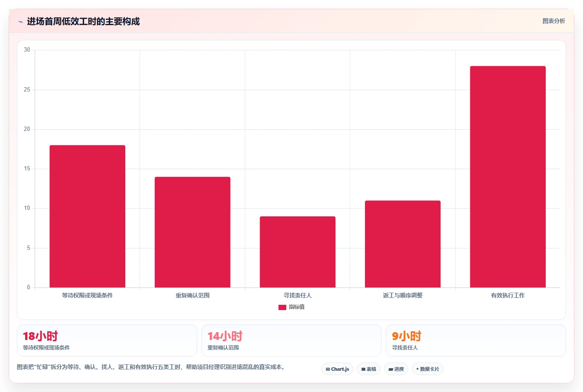This screenshot has width=583, height=392.
Task: Click the y-axis value 10
Action: tap(27, 208)
